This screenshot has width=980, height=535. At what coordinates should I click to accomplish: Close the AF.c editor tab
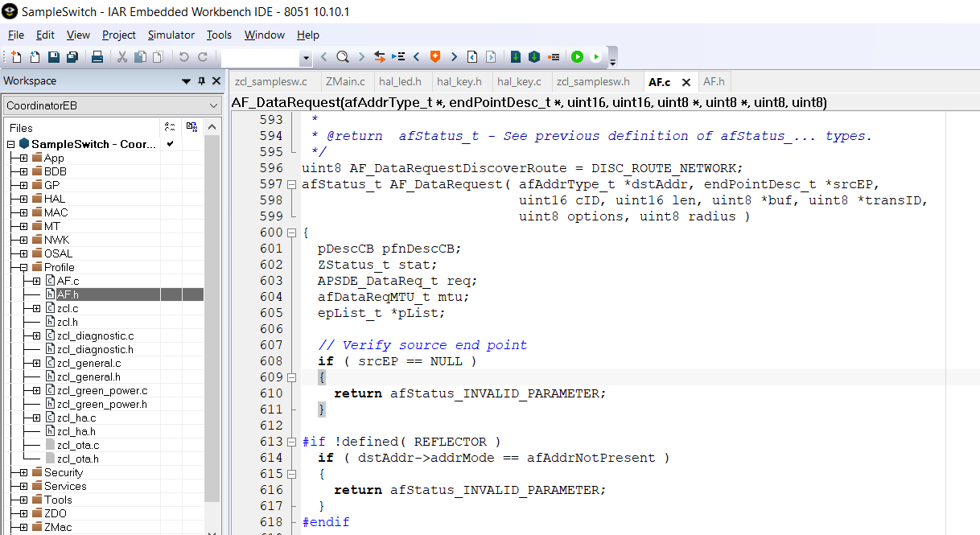click(686, 82)
